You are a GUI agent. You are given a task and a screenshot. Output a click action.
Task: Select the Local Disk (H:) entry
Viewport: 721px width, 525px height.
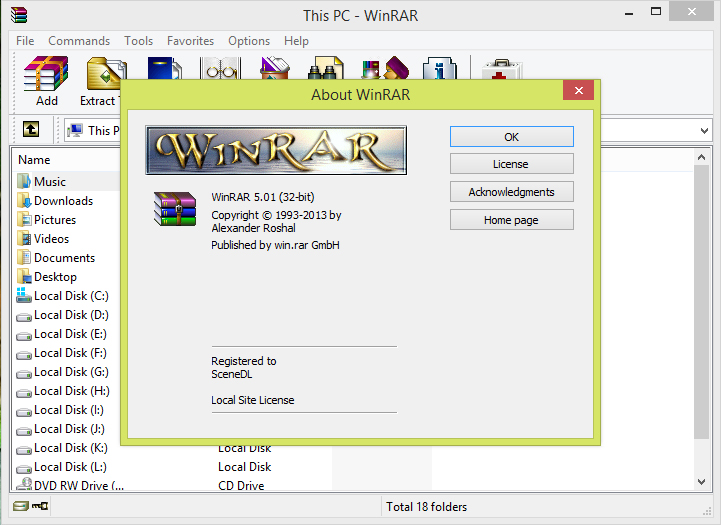tap(63, 391)
